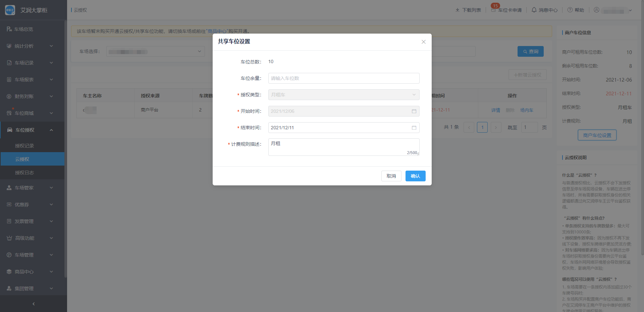The image size is (644, 312).
Task: Click the 优惠券 sidebar icon
Action: point(9,205)
